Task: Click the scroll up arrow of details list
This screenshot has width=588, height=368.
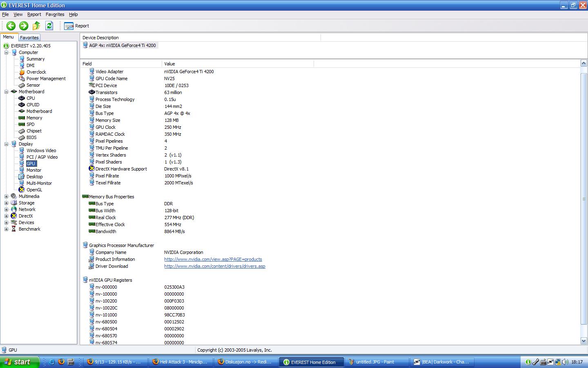Action: 584,63
